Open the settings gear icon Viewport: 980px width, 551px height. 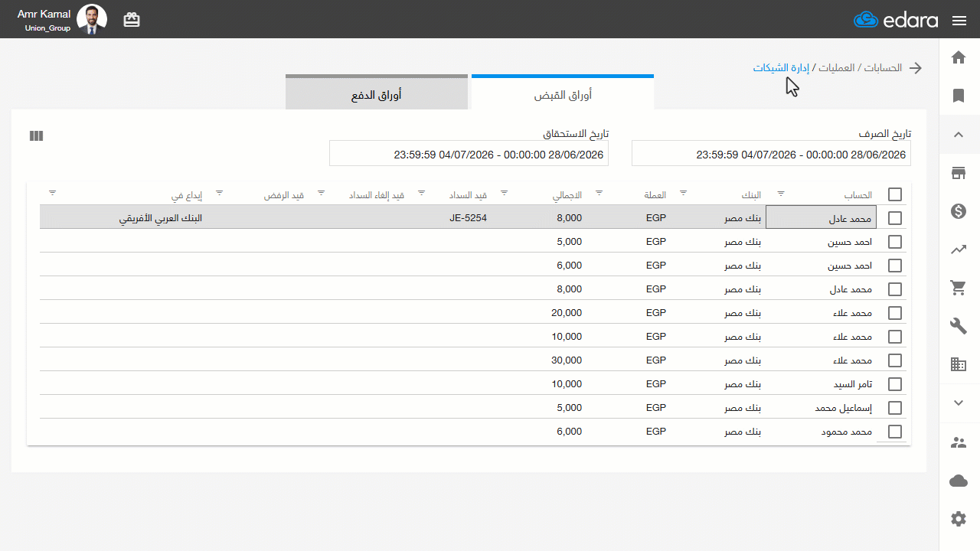[x=959, y=519]
